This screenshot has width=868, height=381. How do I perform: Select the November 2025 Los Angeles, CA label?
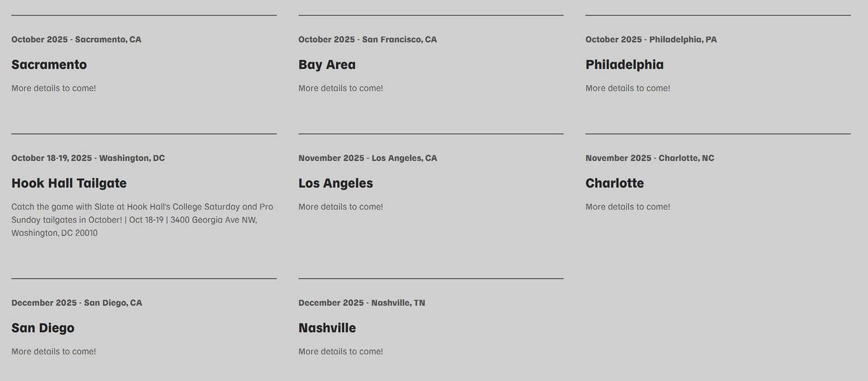click(367, 158)
